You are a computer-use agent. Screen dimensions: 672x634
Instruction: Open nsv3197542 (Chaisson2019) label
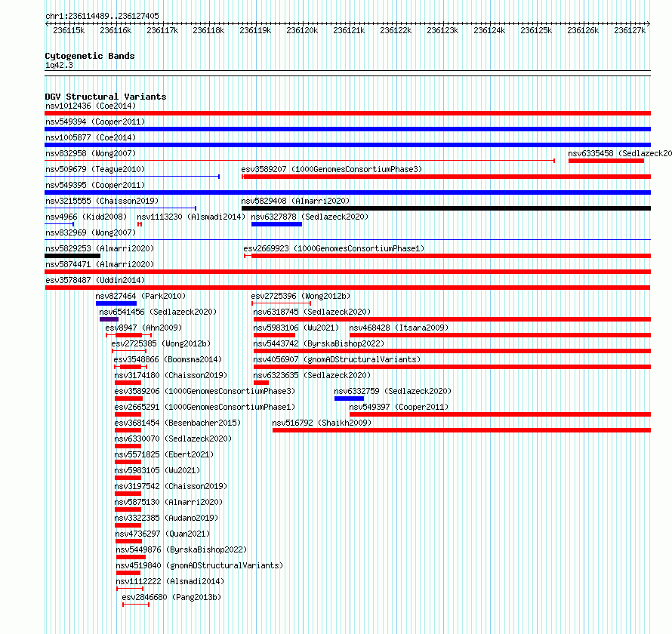[171, 486]
